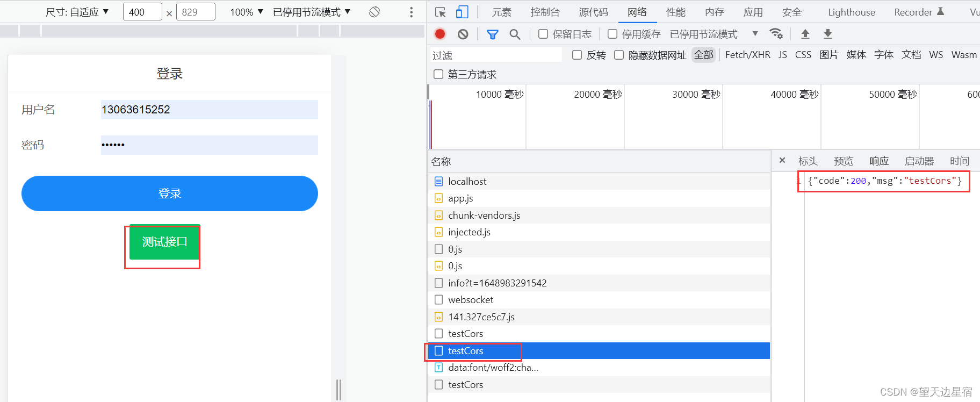Open 尺寸 自适应 dropdown
The image size is (980, 402).
point(77,12)
